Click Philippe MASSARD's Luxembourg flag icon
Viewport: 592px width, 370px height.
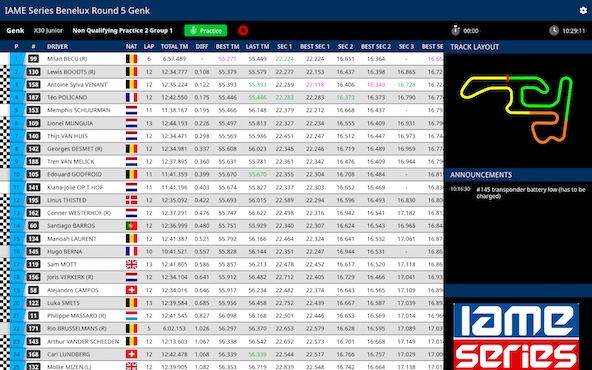tap(131, 316)
